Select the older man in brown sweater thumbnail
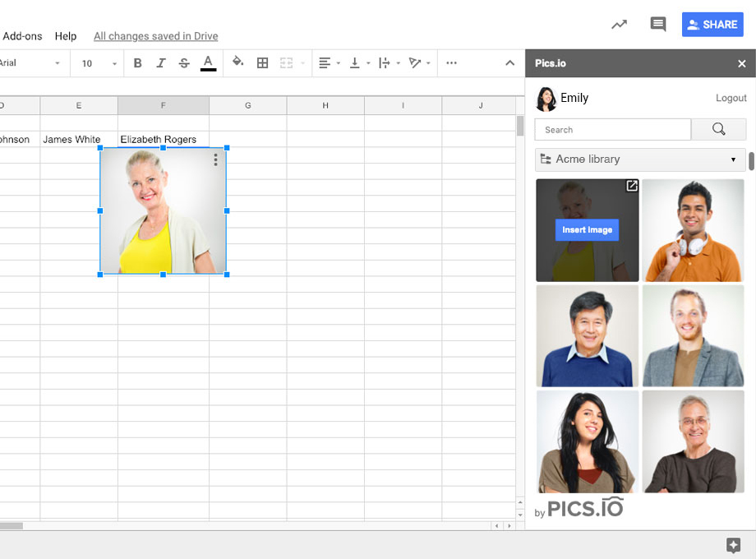Screen dimensions: 756x559 click(693, 441)
